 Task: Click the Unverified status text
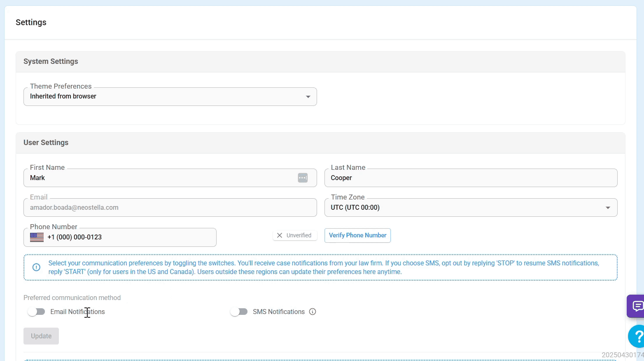point(299,235)
